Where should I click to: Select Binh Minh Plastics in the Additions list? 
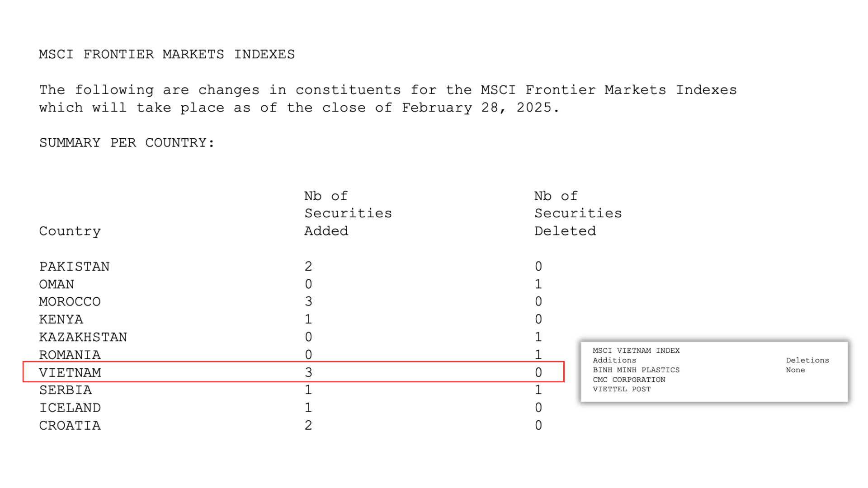point(636,370)
